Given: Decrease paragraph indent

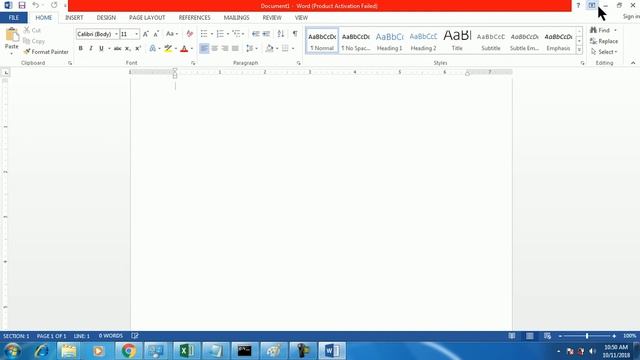Looking at the screenshot, I should (x=256, y=34).
